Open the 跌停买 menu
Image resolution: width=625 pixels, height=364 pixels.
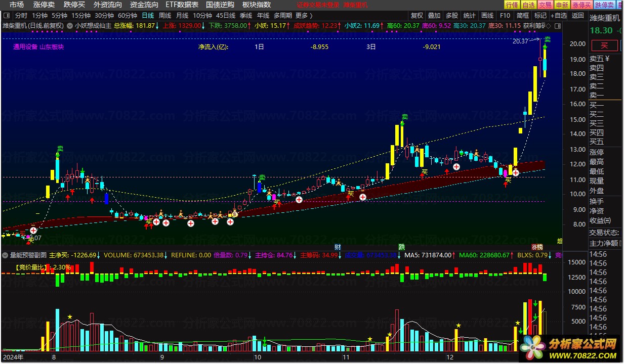pos(74,5)
